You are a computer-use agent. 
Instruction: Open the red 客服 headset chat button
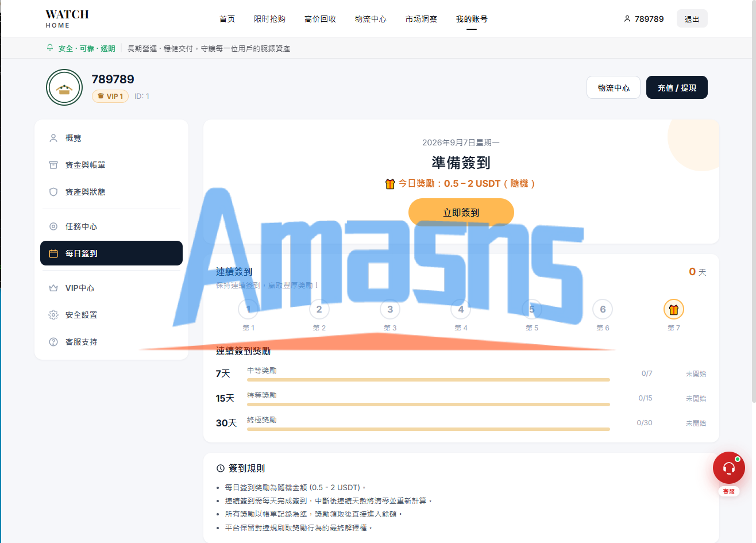(x=729, y=468)
